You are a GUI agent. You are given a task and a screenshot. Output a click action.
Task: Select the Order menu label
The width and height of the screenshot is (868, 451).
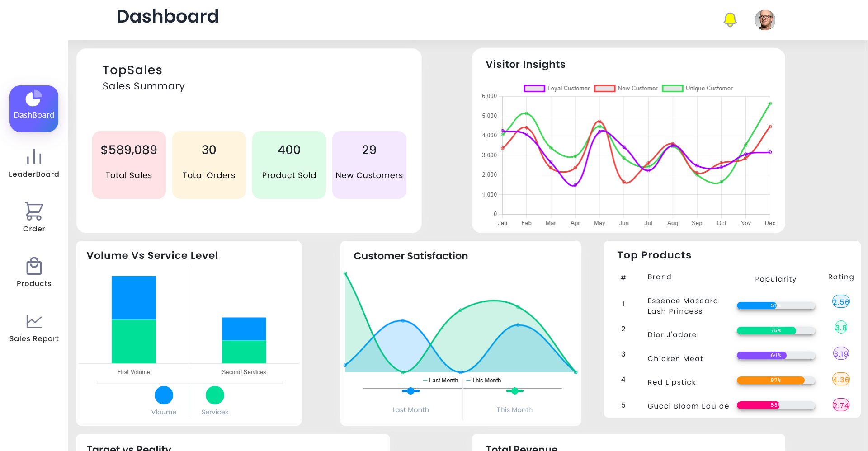click(x=34, y=229)
